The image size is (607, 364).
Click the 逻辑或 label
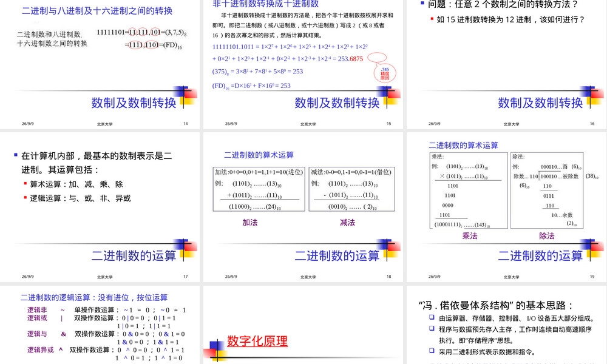pos(37,318)
